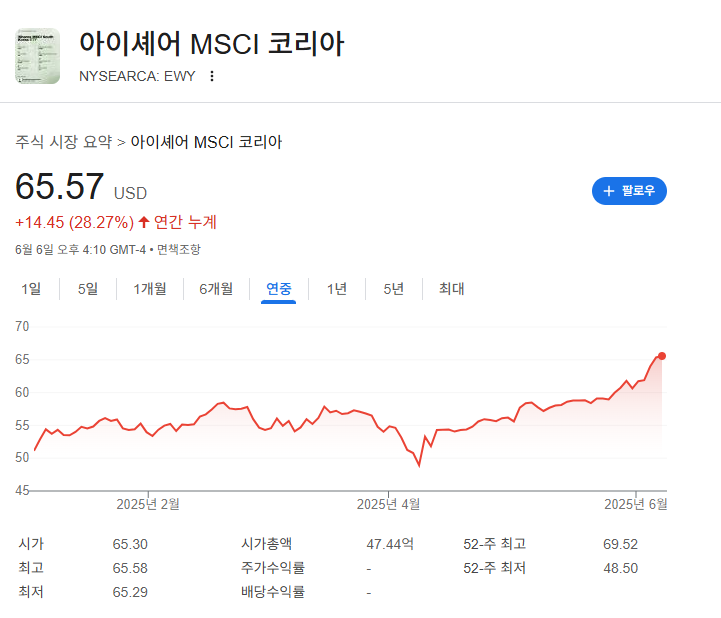Click the NYSEARCA: EWY ticker label

[x=137, y=76]
